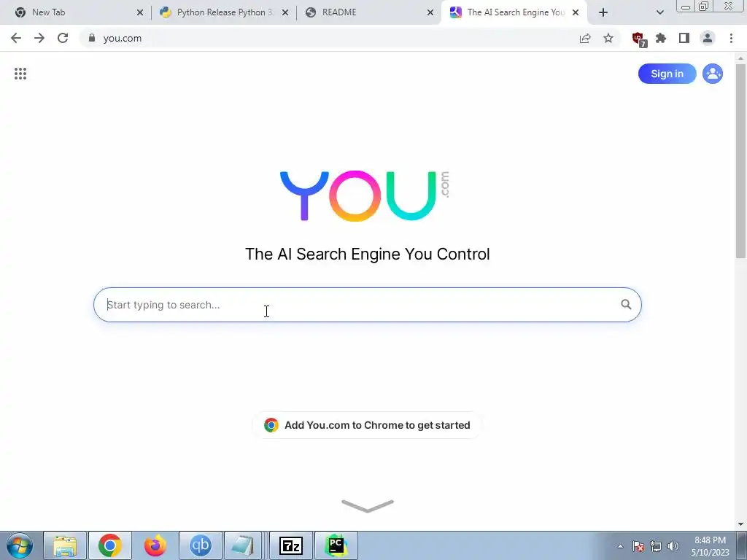Viewport: 747px width, 560px height.
Task: Click the volume speaker tray icon
Action: tap(673, 546)
